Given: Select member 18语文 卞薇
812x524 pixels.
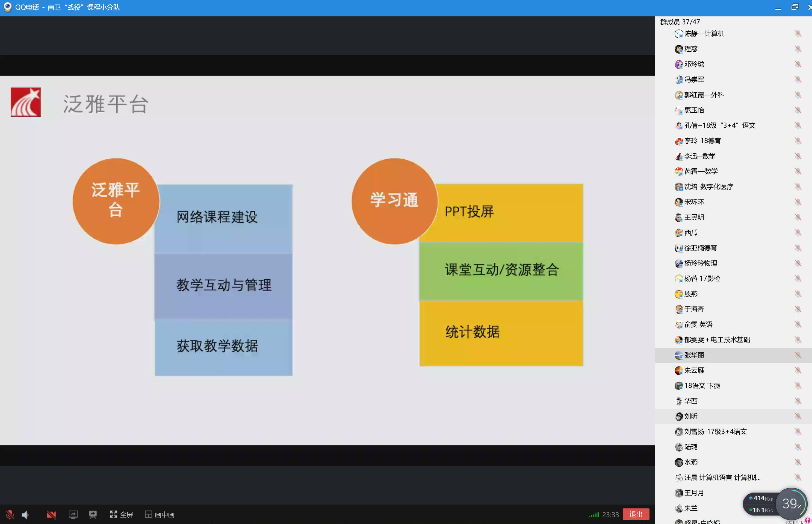Looking at the screenshot, I should pyautogui.click(x=733, y=386).
